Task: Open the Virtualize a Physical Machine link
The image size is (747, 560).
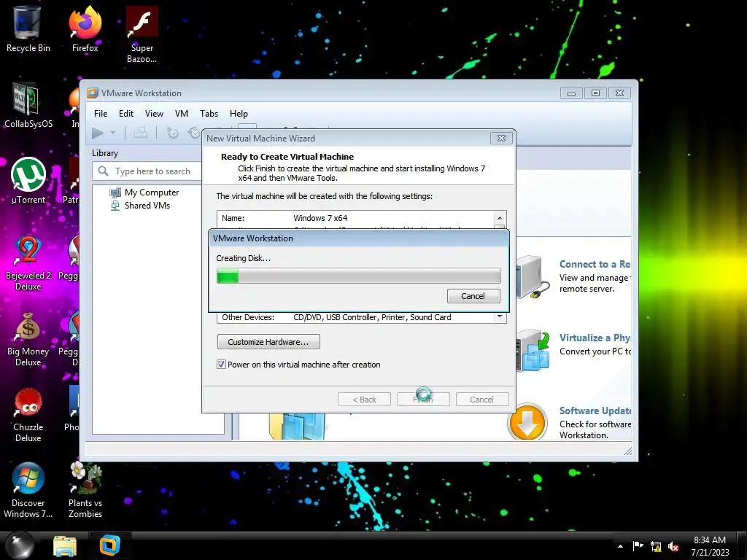Action: (595, 338)
